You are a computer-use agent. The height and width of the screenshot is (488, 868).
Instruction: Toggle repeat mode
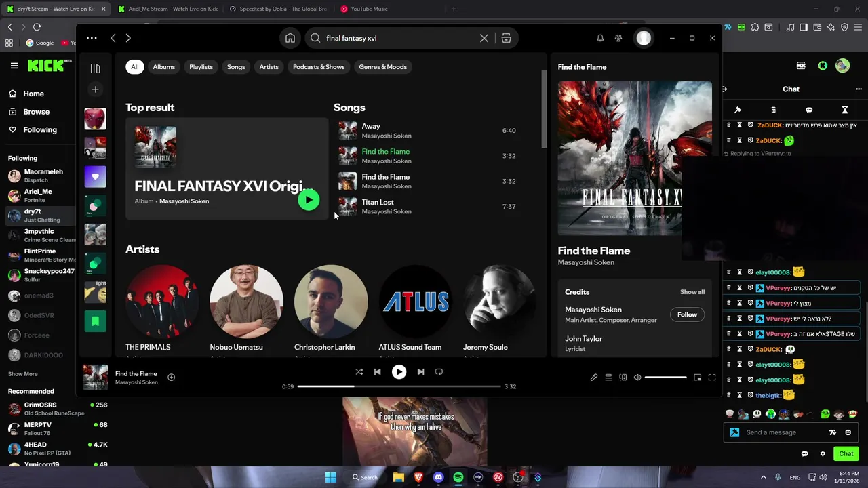coord(439,372)
